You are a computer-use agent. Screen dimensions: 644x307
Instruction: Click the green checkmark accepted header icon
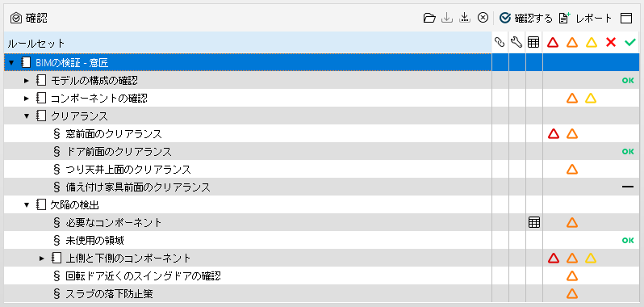pos(629,42)
